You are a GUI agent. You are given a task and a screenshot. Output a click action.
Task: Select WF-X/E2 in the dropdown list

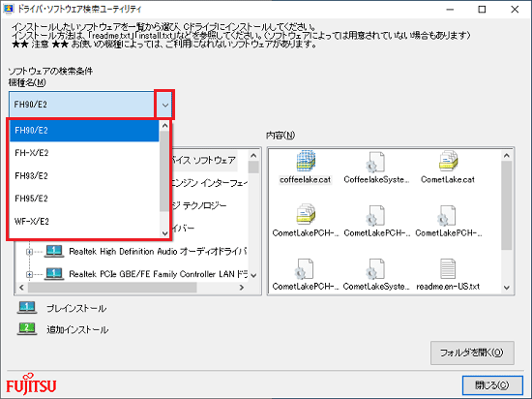84,222
